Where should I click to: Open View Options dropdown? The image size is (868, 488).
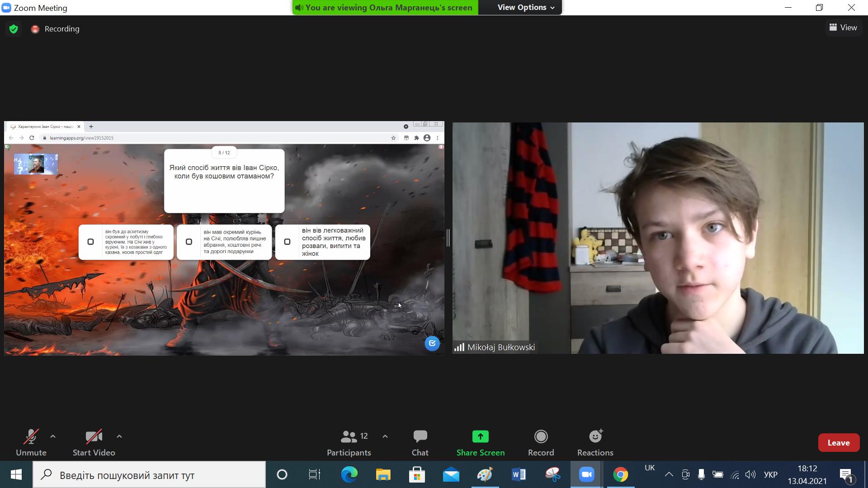tap(526, 7)
